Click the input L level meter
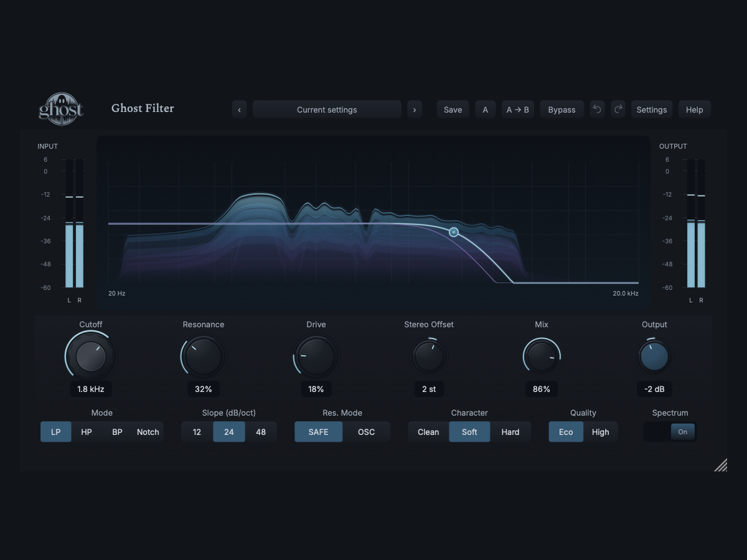The image size is (747, 560). point(69,223)
